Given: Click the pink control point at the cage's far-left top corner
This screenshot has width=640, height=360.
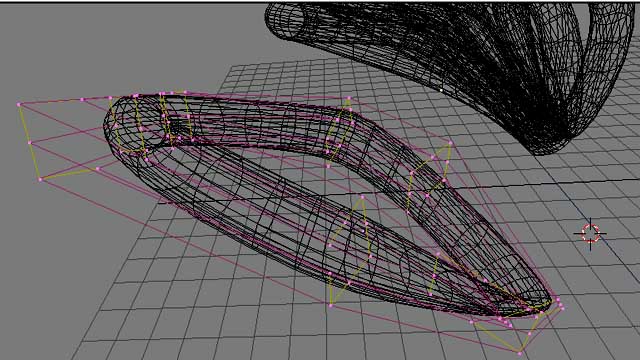Looking at the screenshot, I should click(x=19, y=104).
